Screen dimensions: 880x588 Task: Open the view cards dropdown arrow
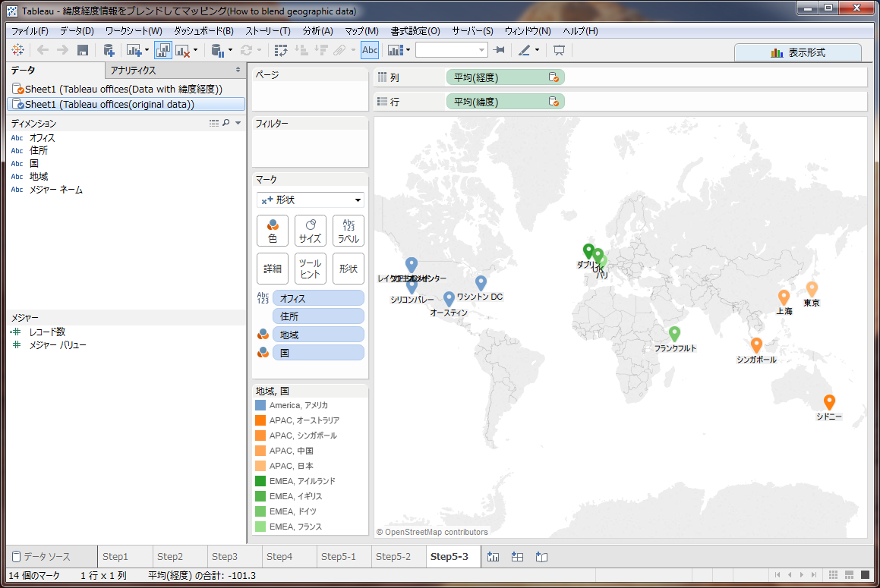coord(408,51)
